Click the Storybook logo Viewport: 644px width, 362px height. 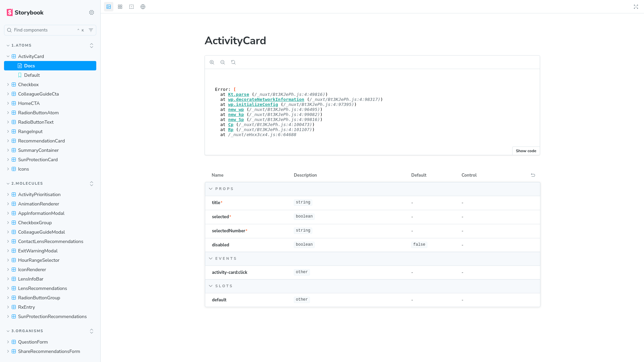tap(25, 12)
